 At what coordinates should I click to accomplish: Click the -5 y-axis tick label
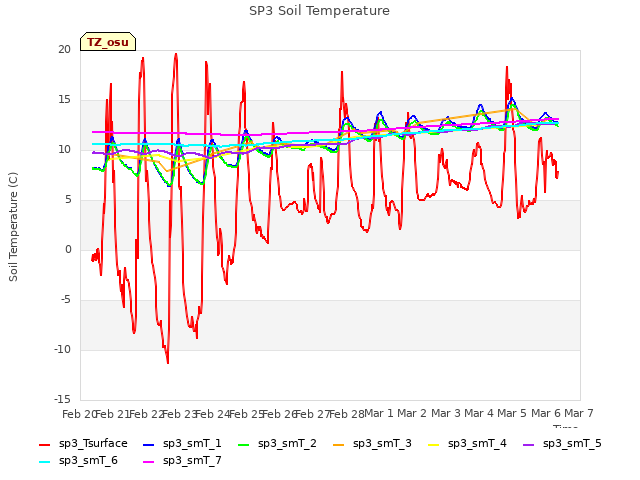click(65, 300)
